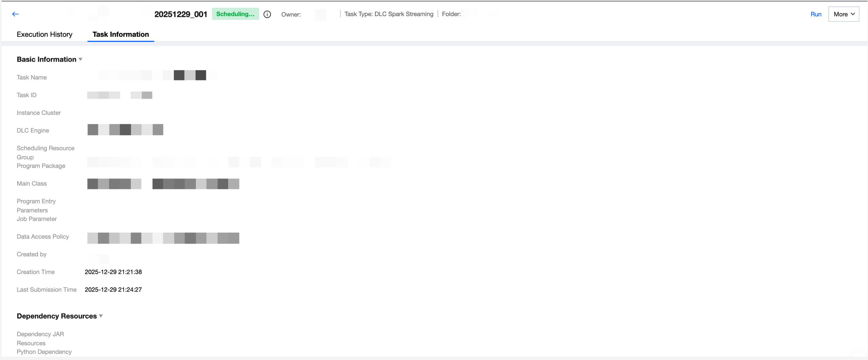The height and width of the screenshot is (360, 868).
Task: Click the DLC Engine value
Action: [x=125, y=130]
